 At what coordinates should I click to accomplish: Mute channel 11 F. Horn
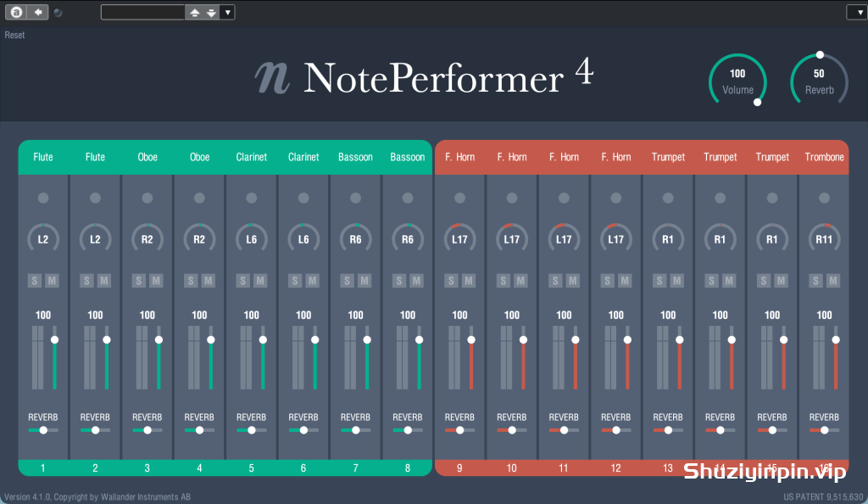(572, 281)
